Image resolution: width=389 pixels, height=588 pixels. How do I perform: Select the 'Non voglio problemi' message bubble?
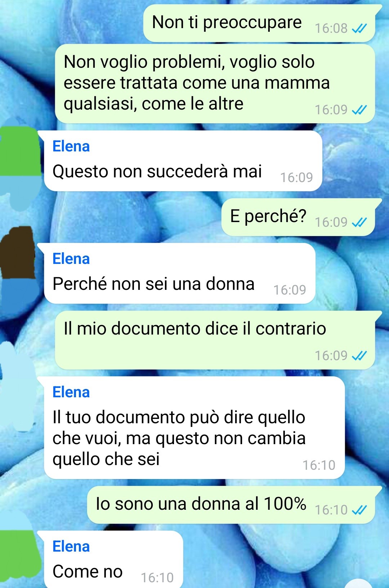pyautogui.click(x=215, y=84)
